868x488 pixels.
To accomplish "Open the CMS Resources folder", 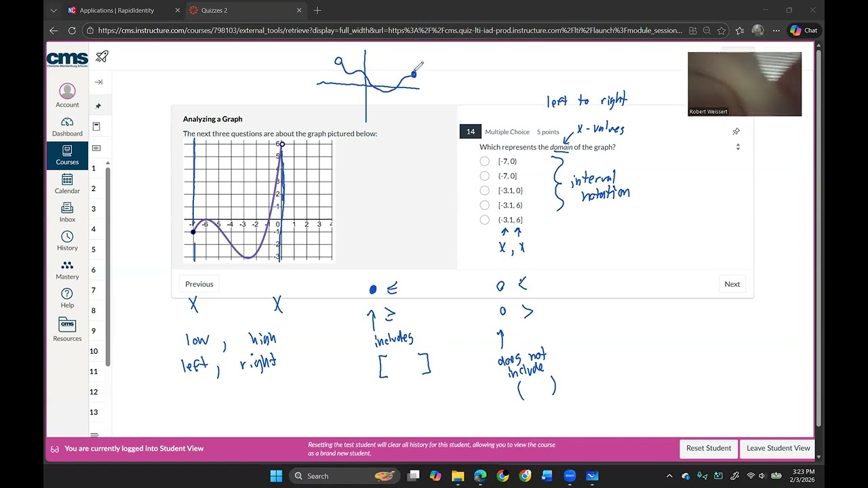I will point(67,329).
